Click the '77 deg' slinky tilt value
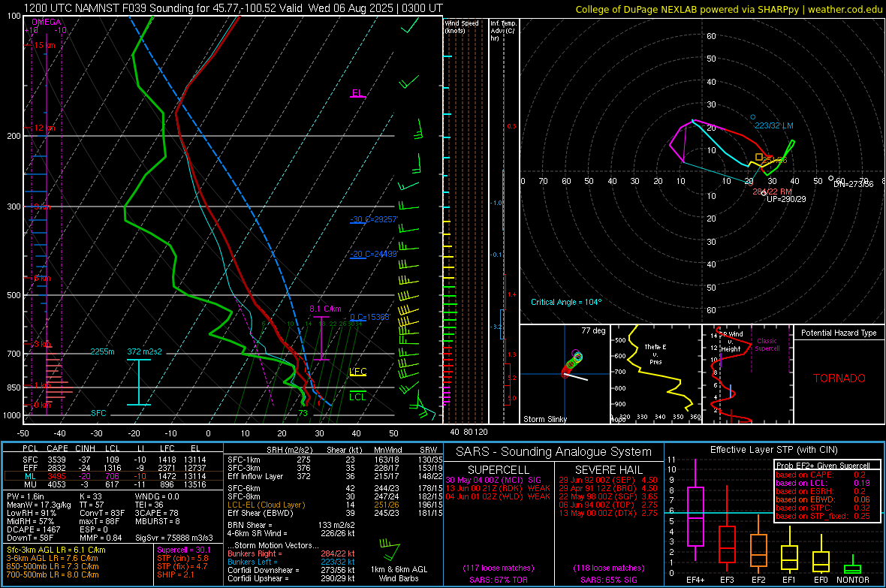The height and width of the screenshot is (588, 886). click(593, 330)
